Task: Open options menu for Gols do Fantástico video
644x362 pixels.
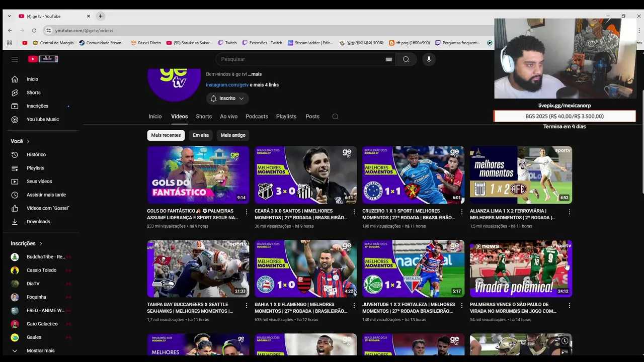Action: click(246, 212)
